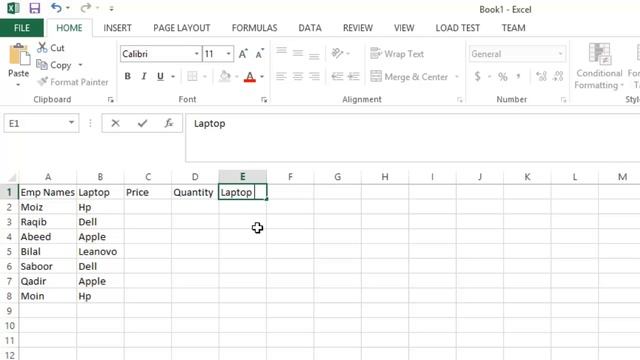The image size is (640, 360).
Task: Switch to the PAGE LAYOUT tab
Action: pyautogui.click(x=182, y=28)
